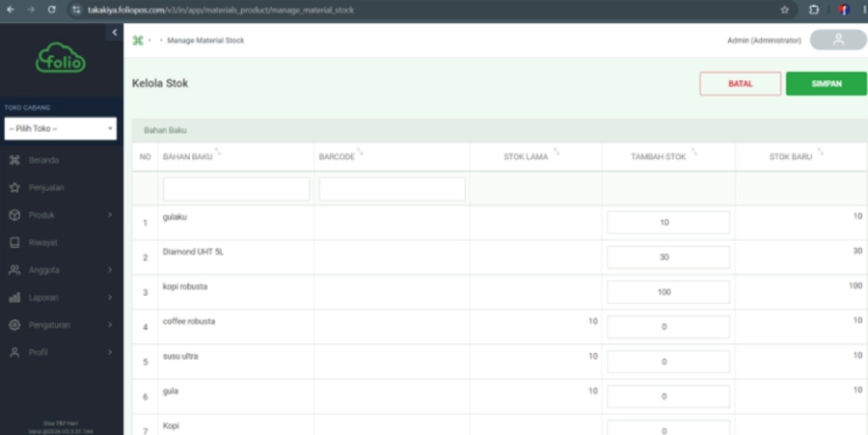Open Penjualan from the sidebar
The height and width of the screenshot is (435, 868).
pyautogui.click(x=46, y=188)
